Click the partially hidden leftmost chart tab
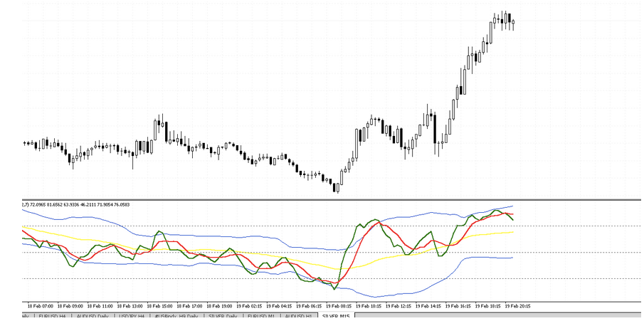This screenshot has height=321, width=644. [x=25, y=316]
